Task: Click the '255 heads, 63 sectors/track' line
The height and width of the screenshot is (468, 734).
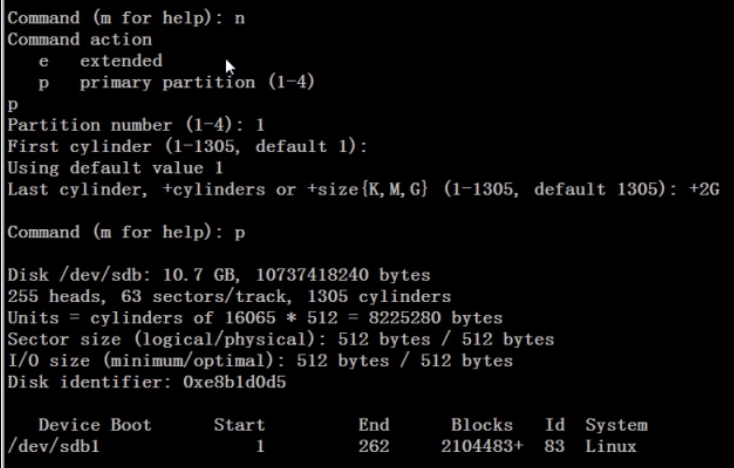Action: (228, 296)
